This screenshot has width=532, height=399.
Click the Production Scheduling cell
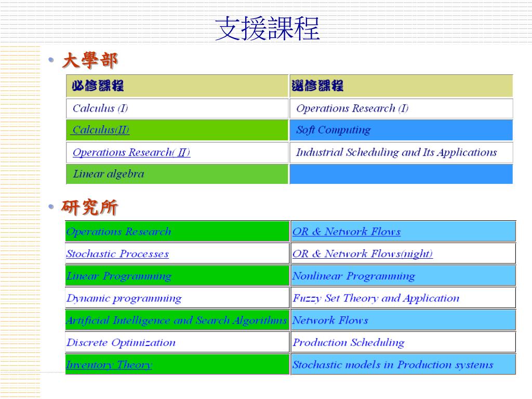[x=403, y=342]
